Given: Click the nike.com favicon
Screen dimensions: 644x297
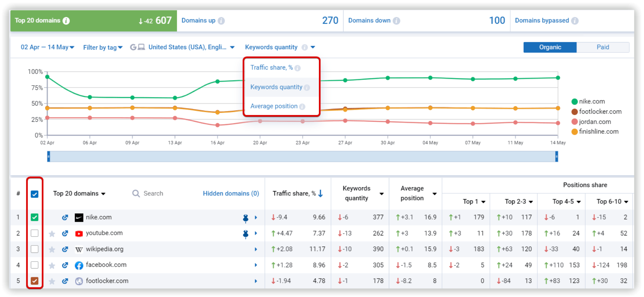Looking at the screenshot, I should [79, 218].
